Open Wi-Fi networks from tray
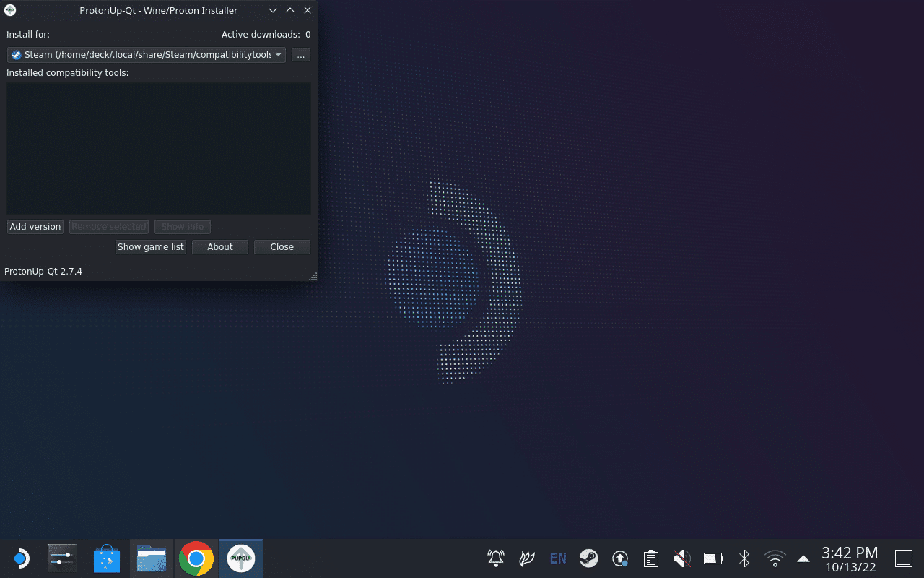 (x=775, y=558)
